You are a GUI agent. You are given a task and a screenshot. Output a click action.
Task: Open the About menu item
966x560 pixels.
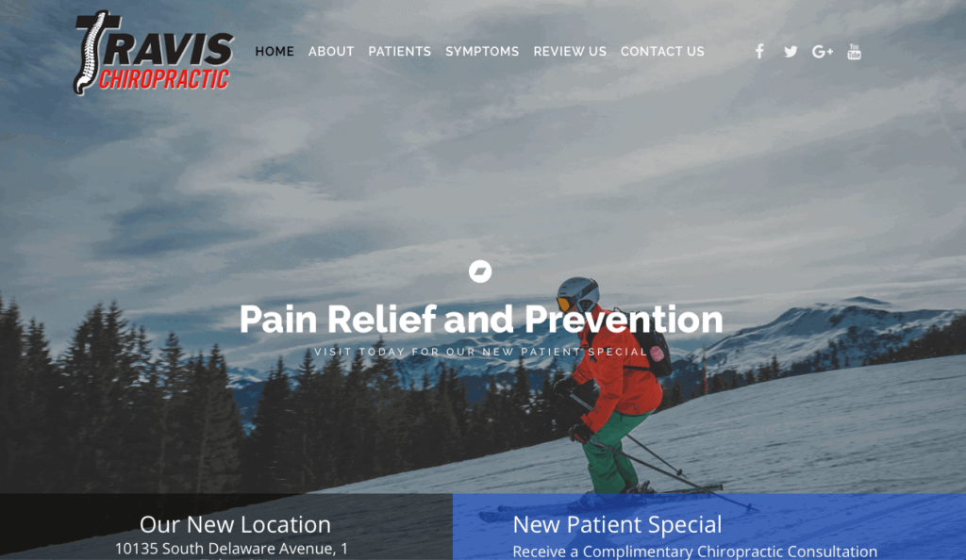point(331,52)
